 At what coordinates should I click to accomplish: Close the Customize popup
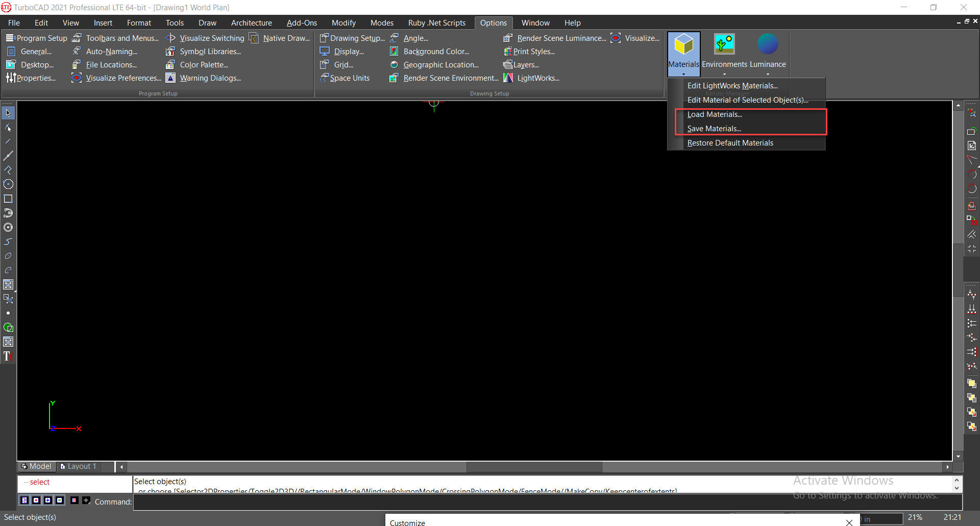click(849, 522)
